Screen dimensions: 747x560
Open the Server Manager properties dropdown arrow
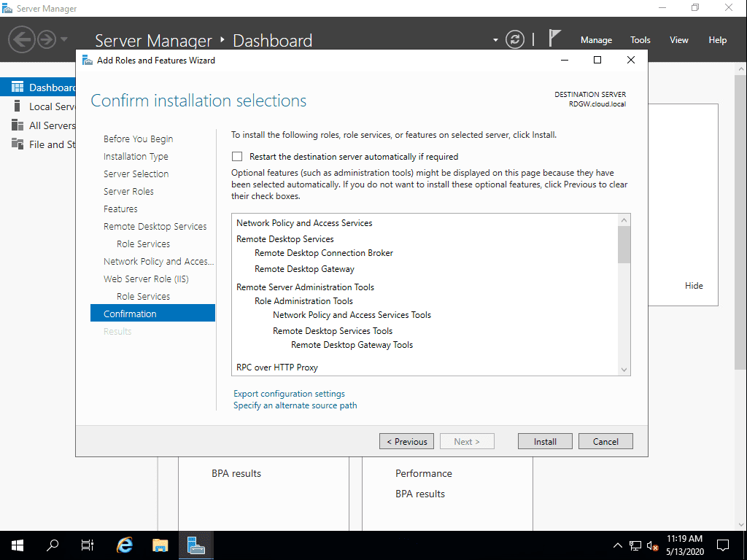pyautogui.click(x=495, y=39)
